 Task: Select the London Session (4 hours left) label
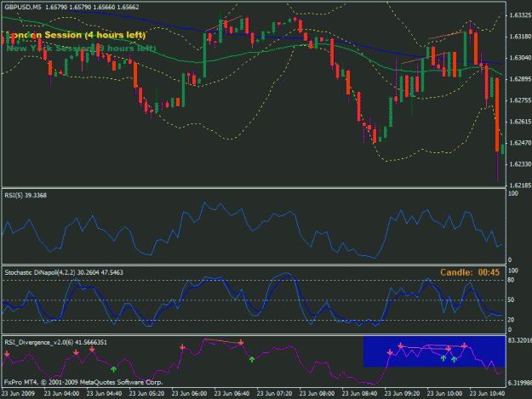tap(76, 35)
